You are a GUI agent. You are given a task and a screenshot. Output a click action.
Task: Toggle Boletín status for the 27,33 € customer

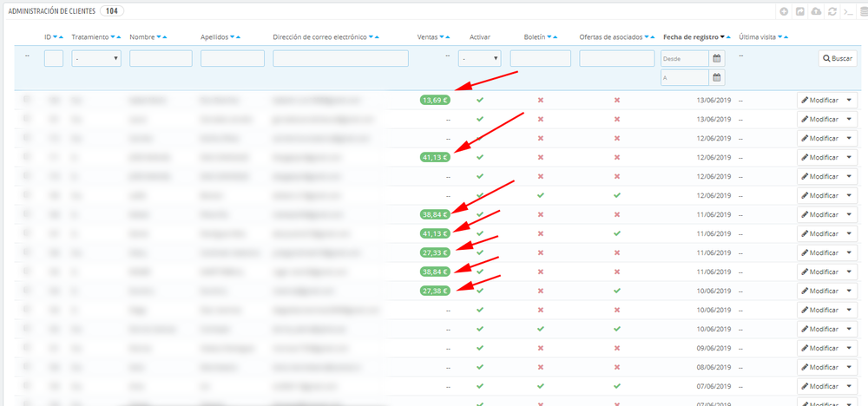[541, 252]
